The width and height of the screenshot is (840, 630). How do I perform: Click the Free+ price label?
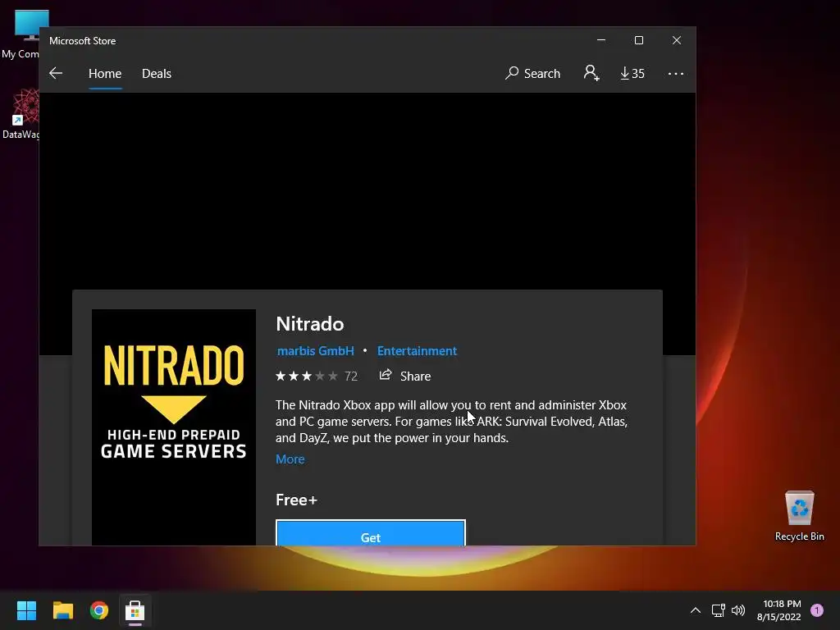coord(296,500)
